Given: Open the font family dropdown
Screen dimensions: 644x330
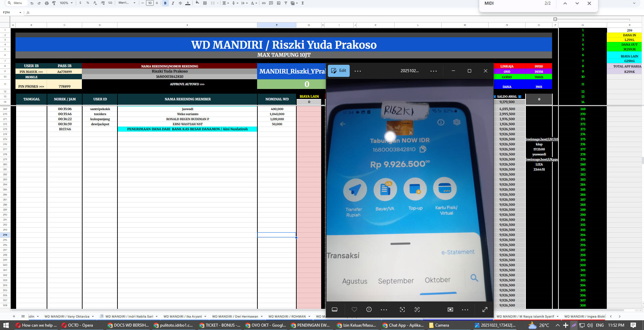Looking at the screenshot, I should [x=127, y=3].
